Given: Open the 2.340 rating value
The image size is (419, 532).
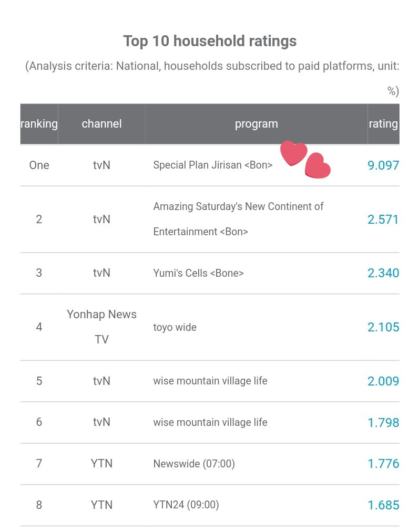Looking at the screenshot, I should pyautogui.click(x=383, y=273).
